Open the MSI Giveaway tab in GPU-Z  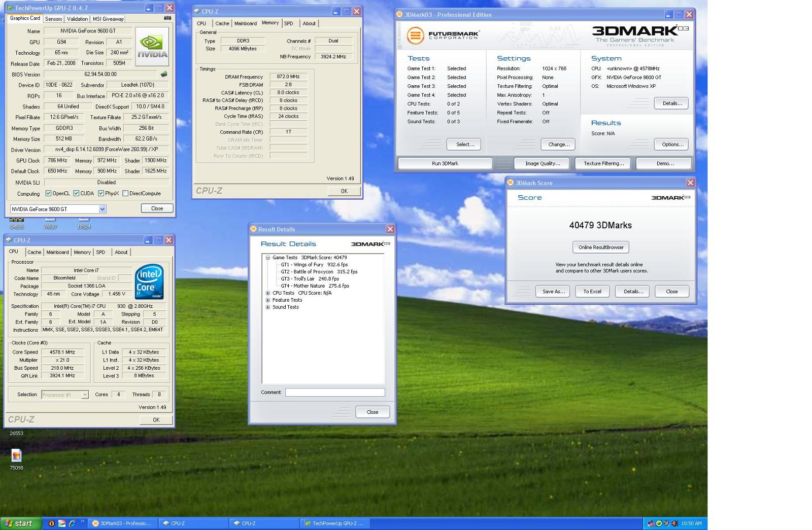click(108, 19)
